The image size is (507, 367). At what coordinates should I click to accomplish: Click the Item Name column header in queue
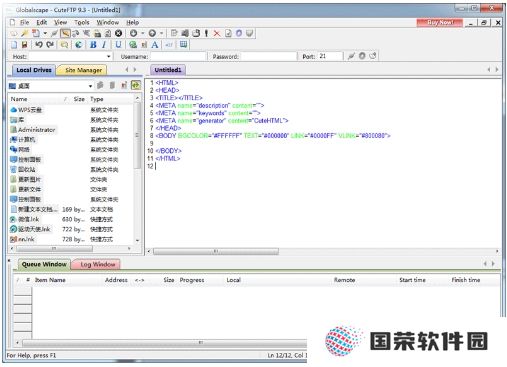click(50, 280)
